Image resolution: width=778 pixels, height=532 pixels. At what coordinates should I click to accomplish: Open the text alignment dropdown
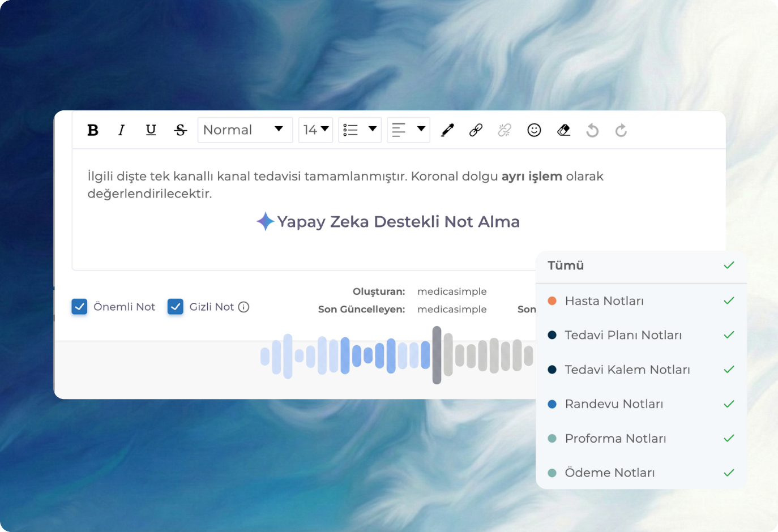tap(408, 130)
